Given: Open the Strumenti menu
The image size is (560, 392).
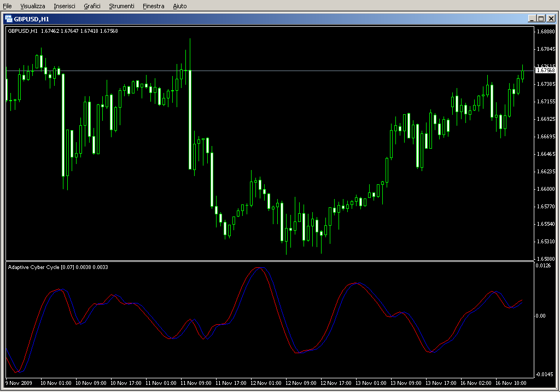Looking at the screenshot, I should [x=121, y=6].
